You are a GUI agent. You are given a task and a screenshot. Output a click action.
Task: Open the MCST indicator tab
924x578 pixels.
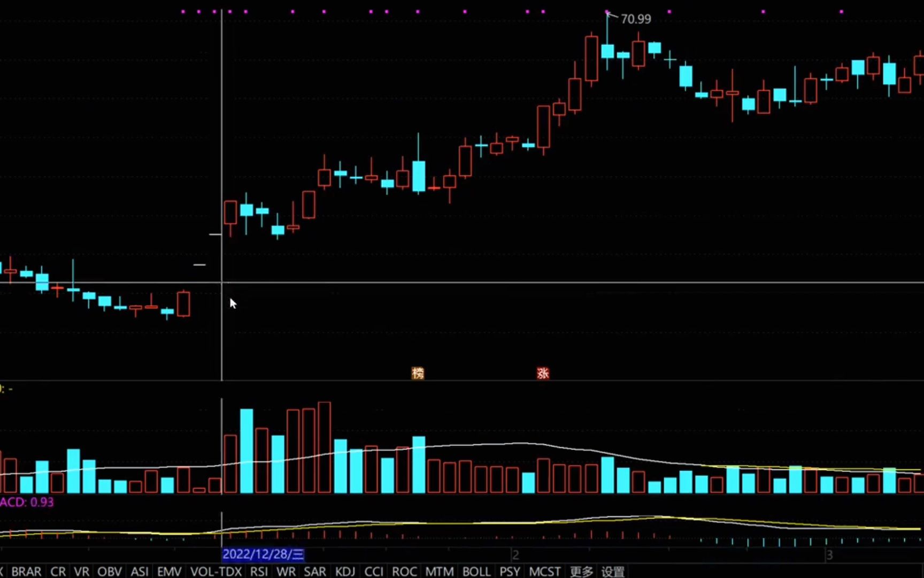tap(545, 572)
